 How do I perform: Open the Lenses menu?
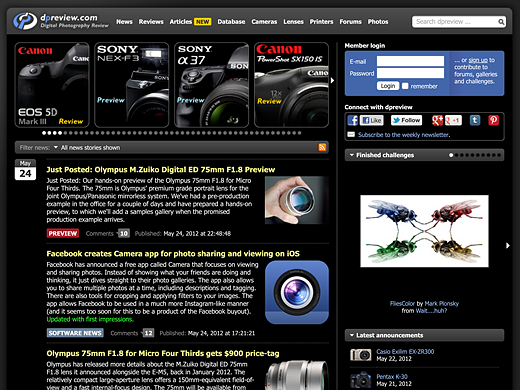(293, 22)
